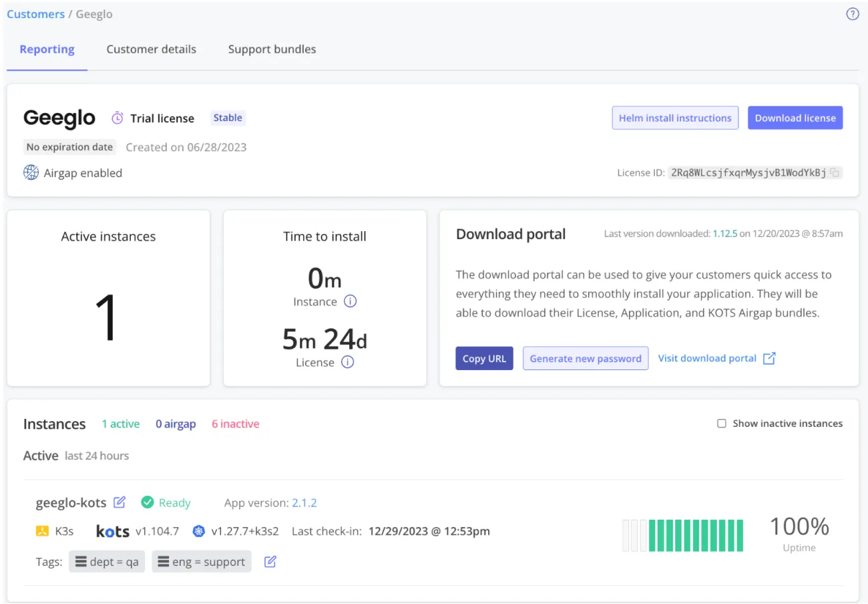Viewport: 868px width, 604px height.
Task: Select the License ID value text
Action: click(x=748, y=173)
